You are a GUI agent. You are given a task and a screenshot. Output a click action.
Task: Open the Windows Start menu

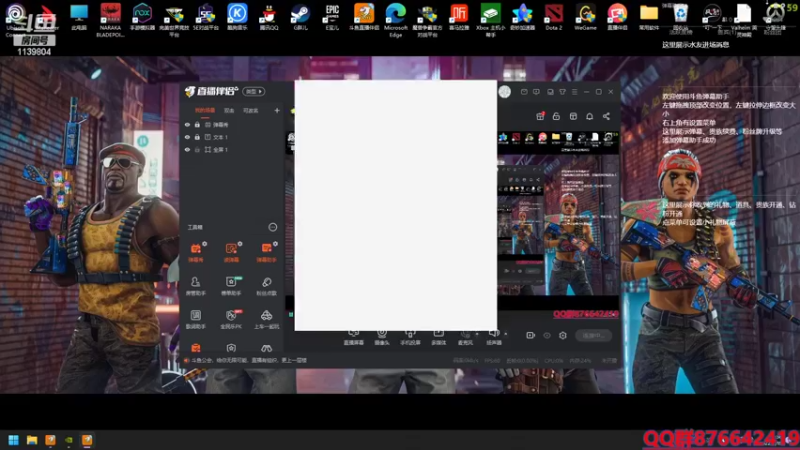(13, 440)
